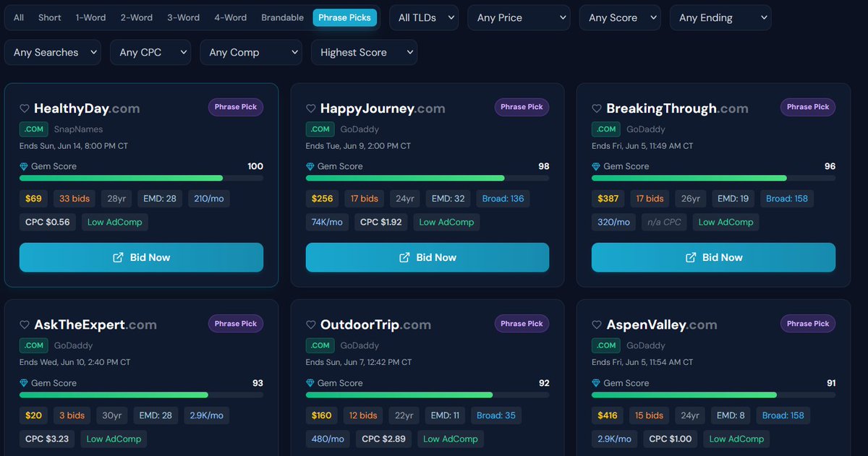The width and height of the screenshot is (868, 456).
Task: Open the AskTheExpert.com domain title
Action: point(95,325)
